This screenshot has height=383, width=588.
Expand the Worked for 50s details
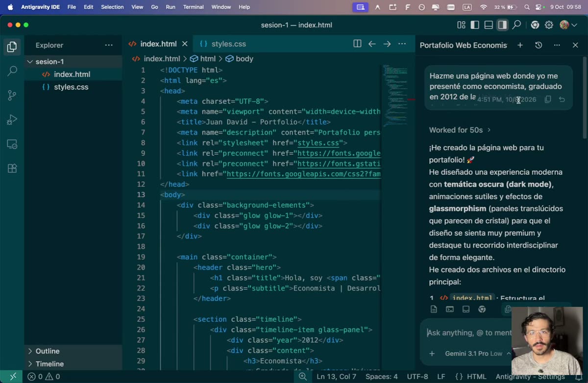pyautogui.click(x=460, y=130)
